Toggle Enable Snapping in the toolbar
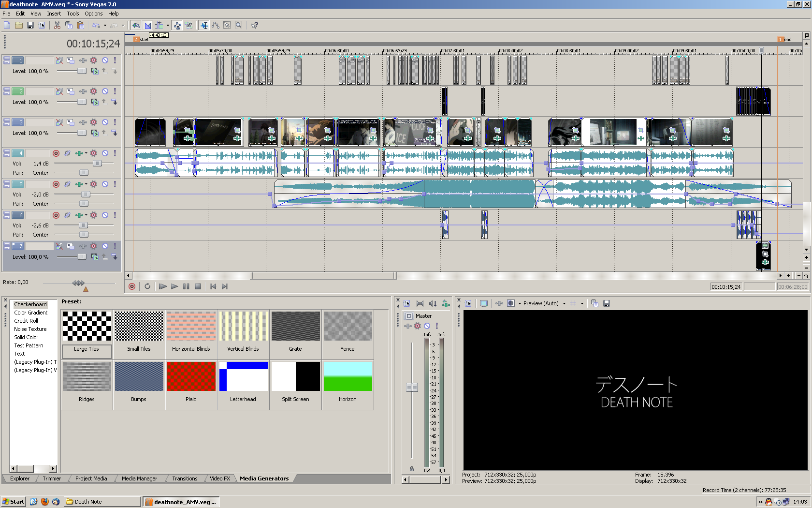 (136, 25)
